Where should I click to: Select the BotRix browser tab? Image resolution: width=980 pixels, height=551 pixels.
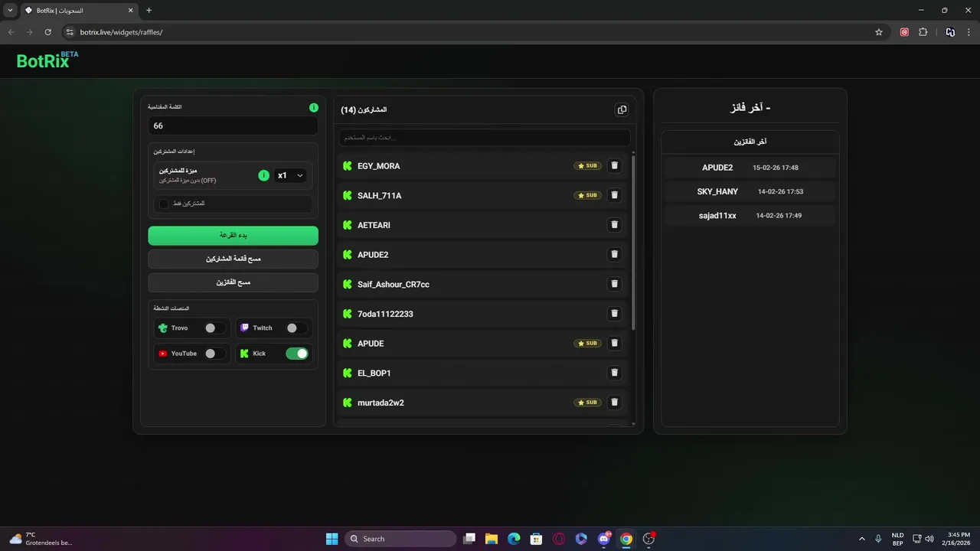(78, 11)
